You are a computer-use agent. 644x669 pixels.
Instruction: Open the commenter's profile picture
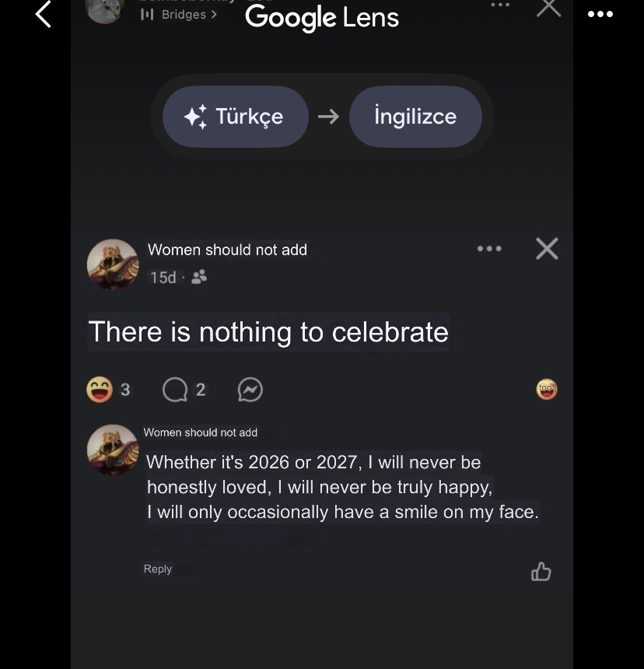113,450
